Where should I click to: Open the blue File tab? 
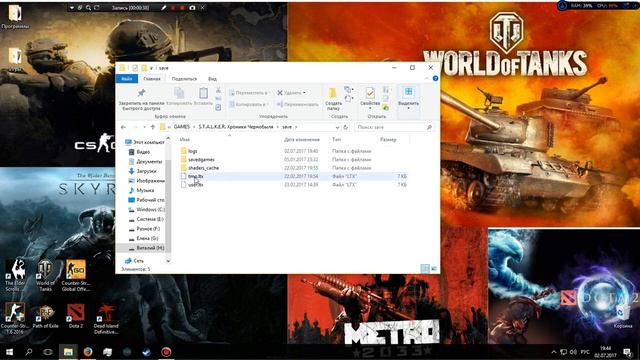tap(127, 79)
